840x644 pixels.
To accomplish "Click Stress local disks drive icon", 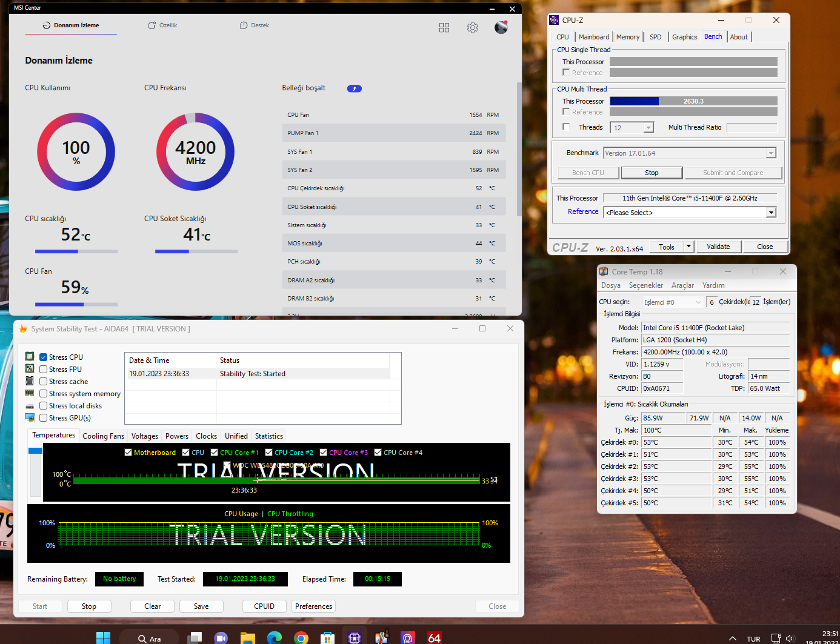I will [30, 406].
